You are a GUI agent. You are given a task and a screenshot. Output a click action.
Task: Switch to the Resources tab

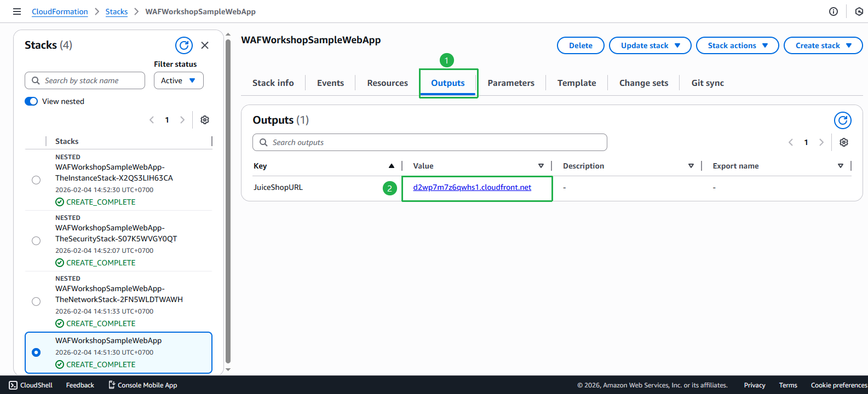[388, 83]
